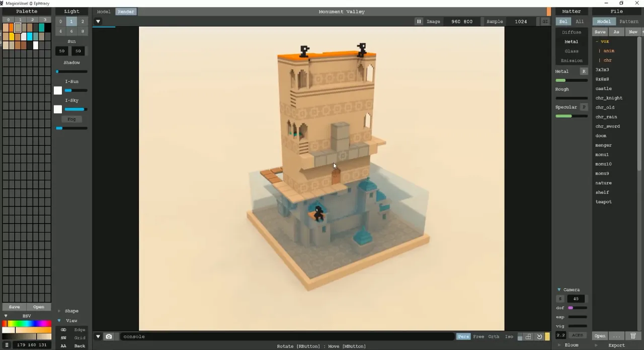Image resolution: width=644 pixels, height=350 pixels.
Task: Choose the Sel option in Matter panel
Action: 563,22
